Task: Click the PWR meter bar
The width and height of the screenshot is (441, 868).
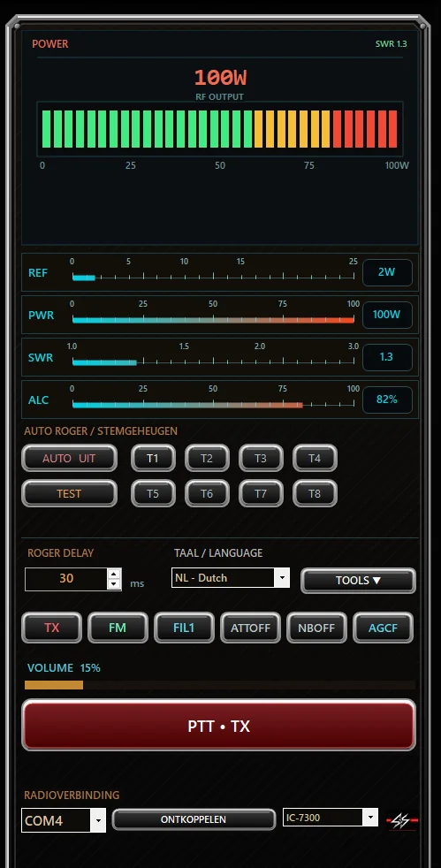Action: (x=213, y=319)
